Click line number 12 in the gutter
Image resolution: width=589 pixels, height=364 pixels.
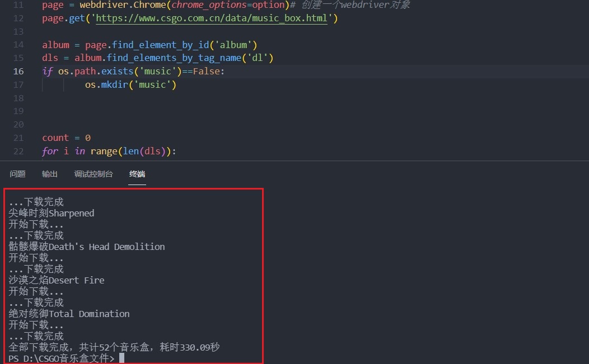[x=18, y=18]
